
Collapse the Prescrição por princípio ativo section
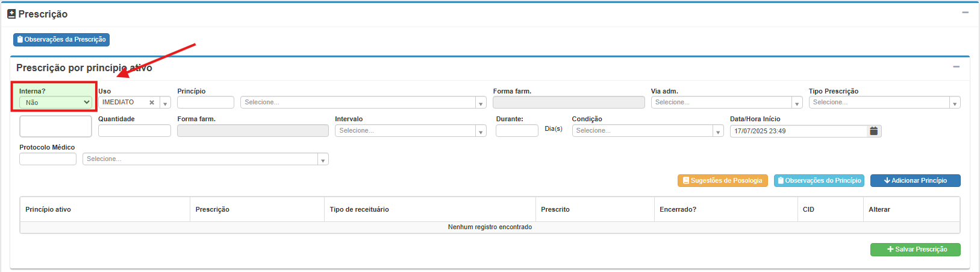[x=956, y=67]
